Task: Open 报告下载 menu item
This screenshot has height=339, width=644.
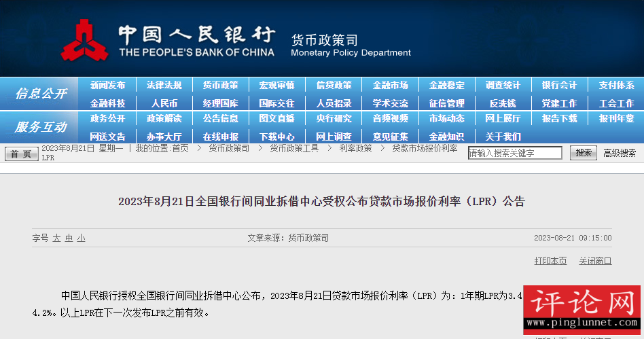Action: tap(559, 118)
